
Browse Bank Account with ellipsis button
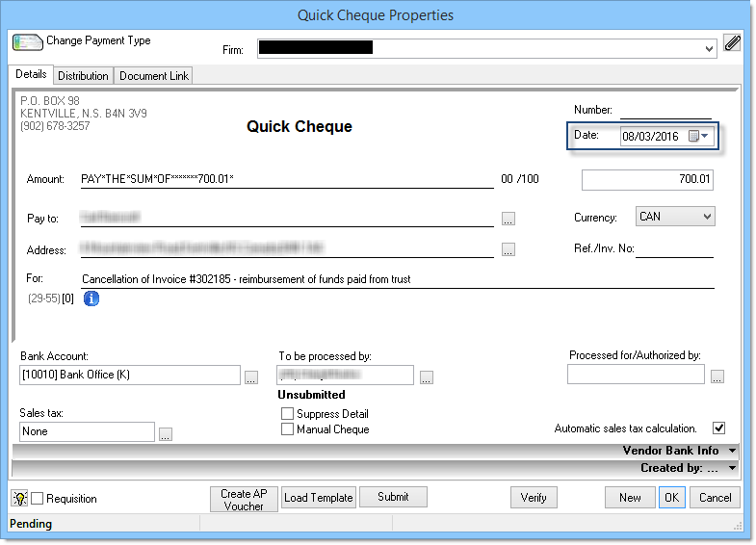251,377
